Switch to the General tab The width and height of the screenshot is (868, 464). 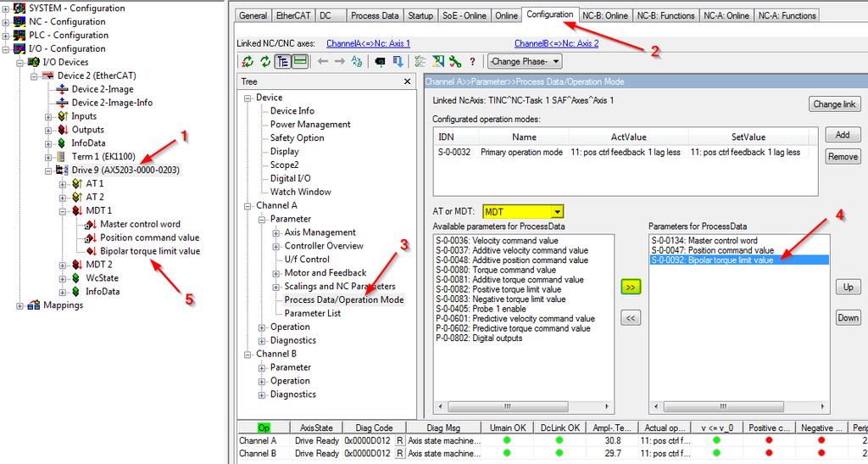(253, 15)
